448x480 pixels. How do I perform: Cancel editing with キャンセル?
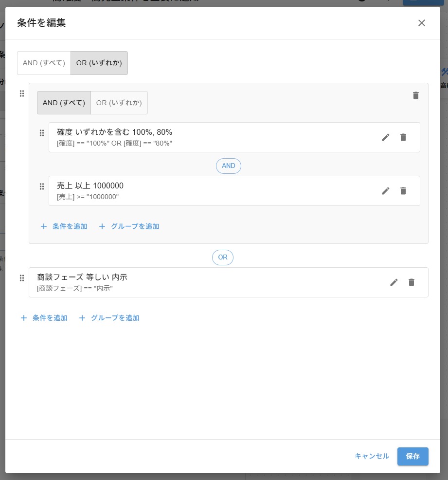pyautogui.click(x=371, y=456)
